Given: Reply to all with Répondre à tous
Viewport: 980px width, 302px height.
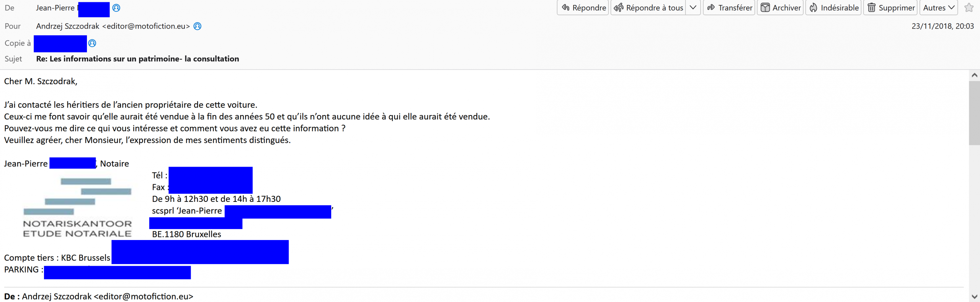Looking at the screenshot, I should tap(648, 8).
